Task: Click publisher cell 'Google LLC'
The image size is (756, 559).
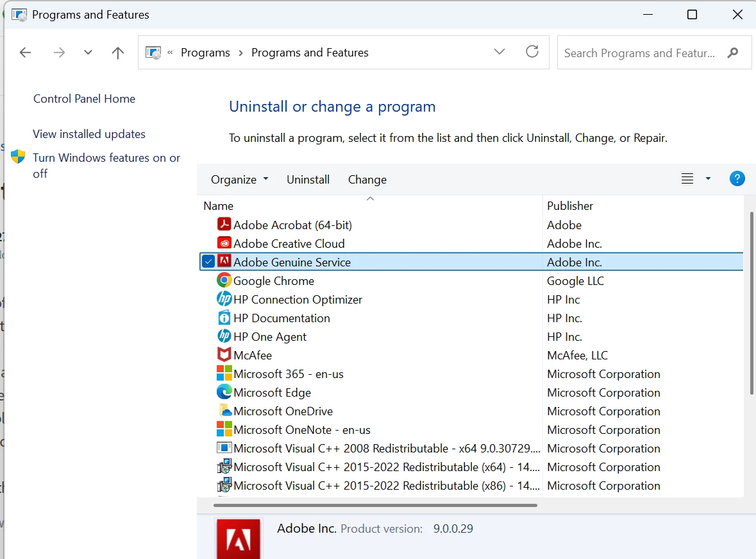Action: tap(575, 280)
